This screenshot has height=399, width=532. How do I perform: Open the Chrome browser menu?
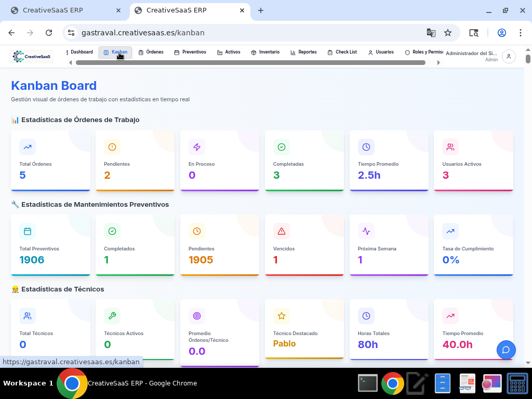click(x=521, y=33)
